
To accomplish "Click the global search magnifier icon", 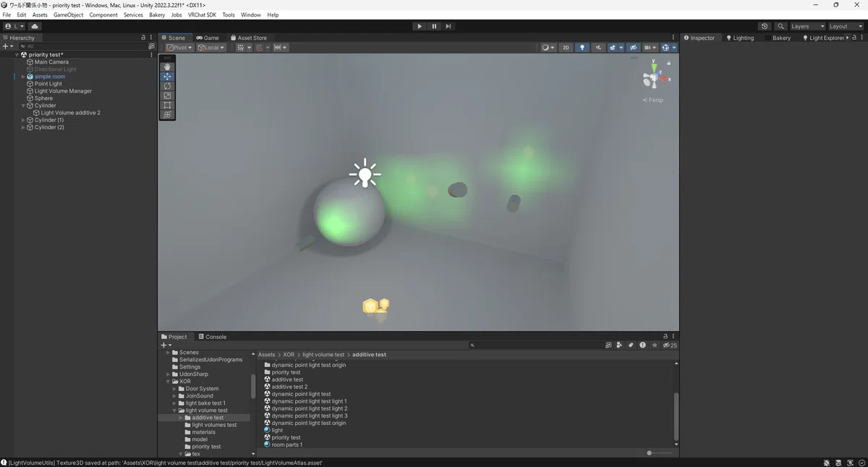I will [780, 26].
